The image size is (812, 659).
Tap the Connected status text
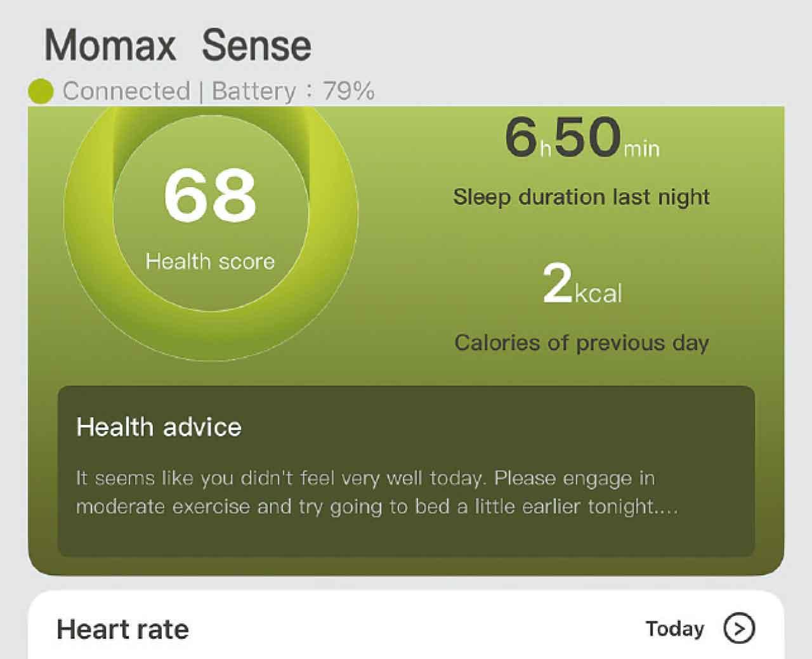click(x=126, y=91)
